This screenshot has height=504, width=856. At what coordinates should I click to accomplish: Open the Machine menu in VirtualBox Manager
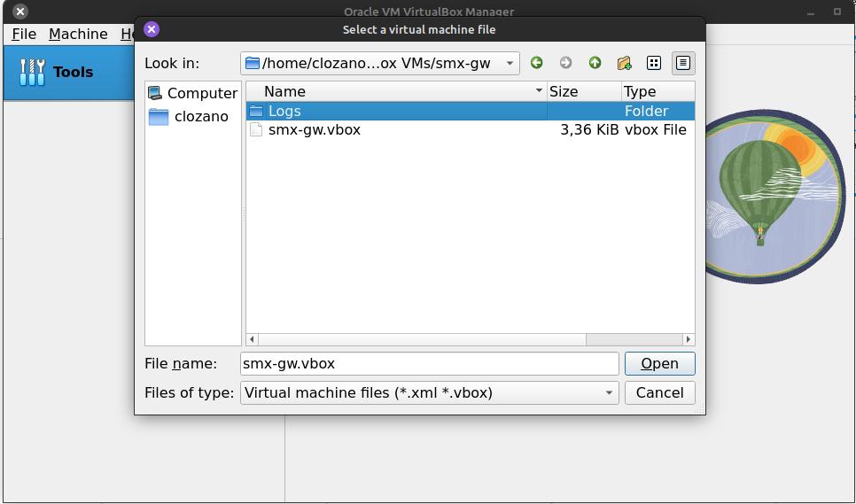(78, 34)
